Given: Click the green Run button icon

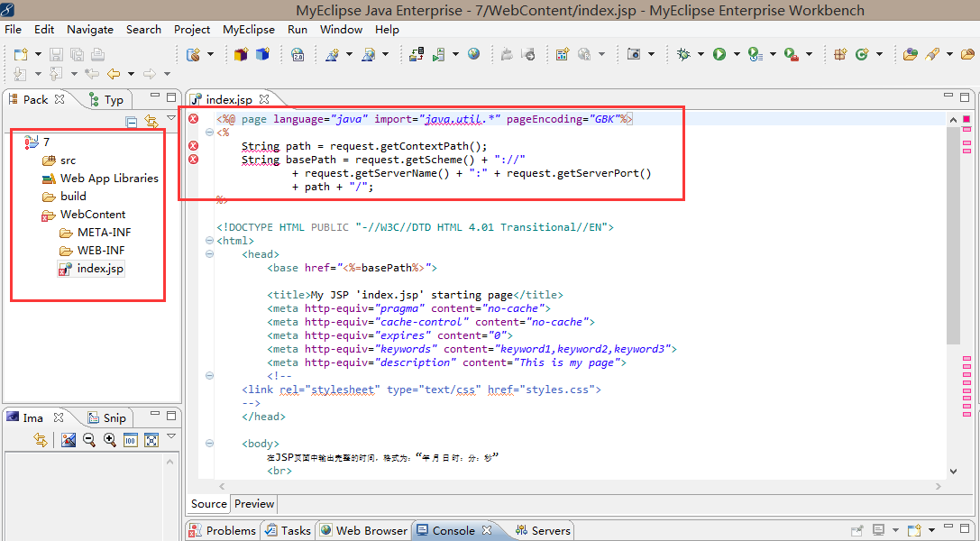Looking at the screenshot, I should pyautogui.click(x=719, y=54).
